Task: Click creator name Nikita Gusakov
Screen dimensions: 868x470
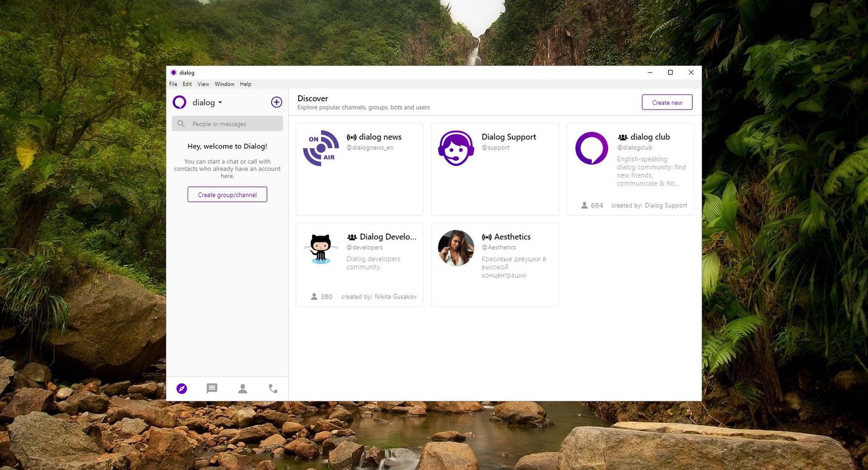Action: pos(396,297)
